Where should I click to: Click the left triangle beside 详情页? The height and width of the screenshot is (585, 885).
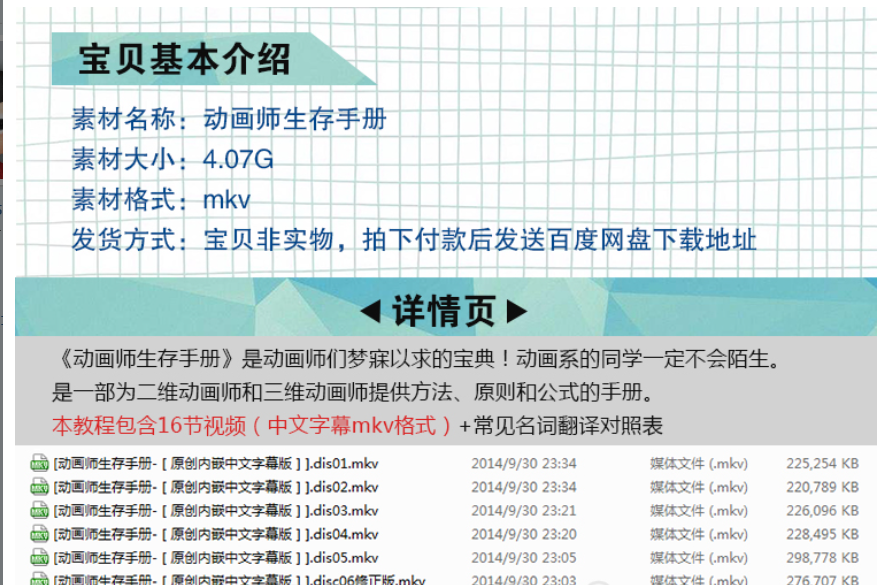(370, 312)
